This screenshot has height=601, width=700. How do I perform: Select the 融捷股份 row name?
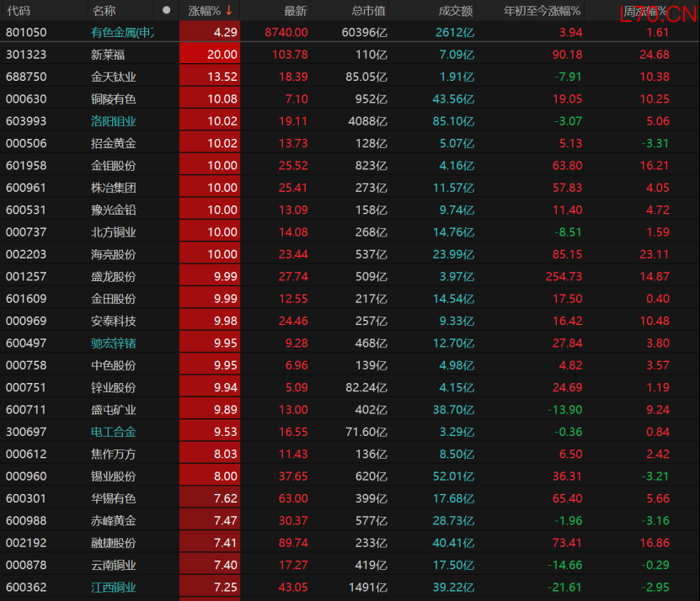114,543
